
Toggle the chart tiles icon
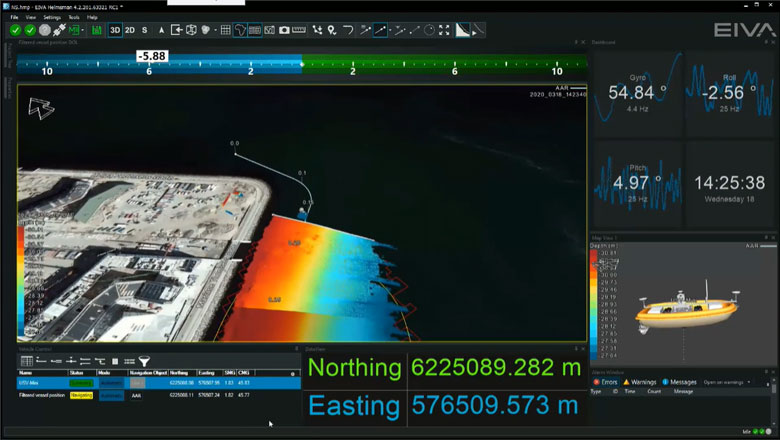(255, 30)
